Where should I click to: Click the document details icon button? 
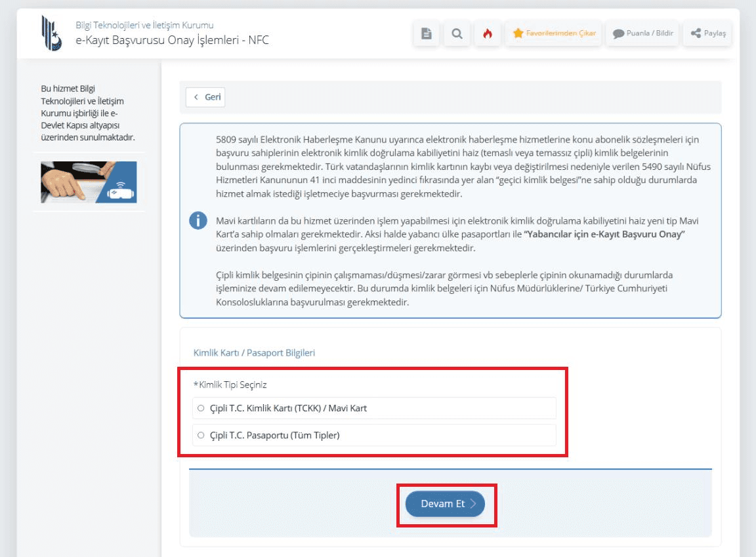pyautogui.click(x=426, y=33)
